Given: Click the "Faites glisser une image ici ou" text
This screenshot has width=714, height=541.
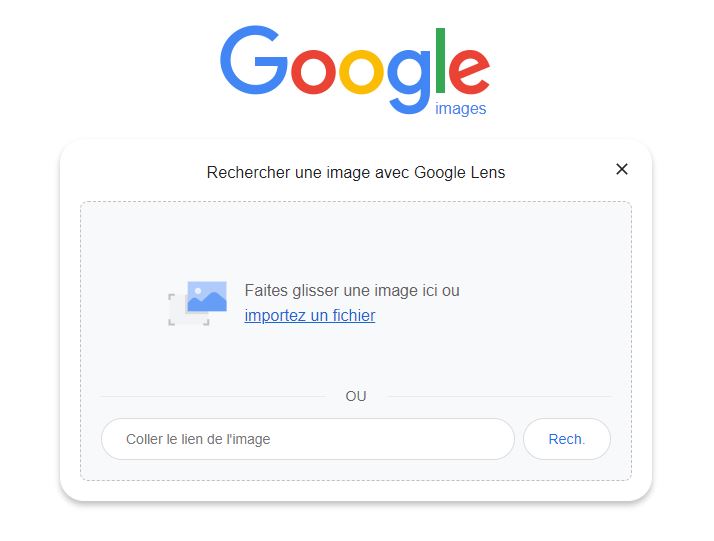Looking at the screenshot, I should pos(352,291).
